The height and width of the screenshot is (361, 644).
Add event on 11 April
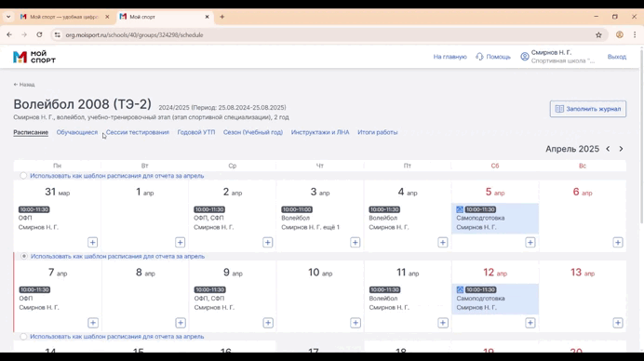(443, 323)
